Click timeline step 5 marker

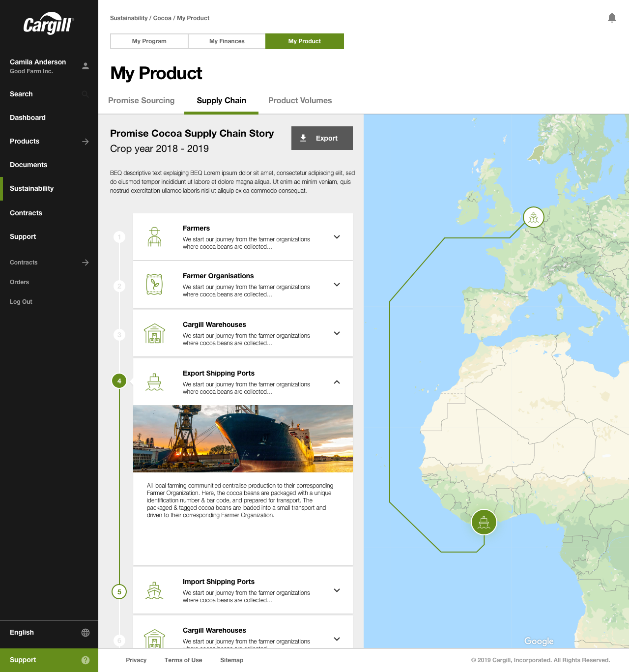point(119,592)
